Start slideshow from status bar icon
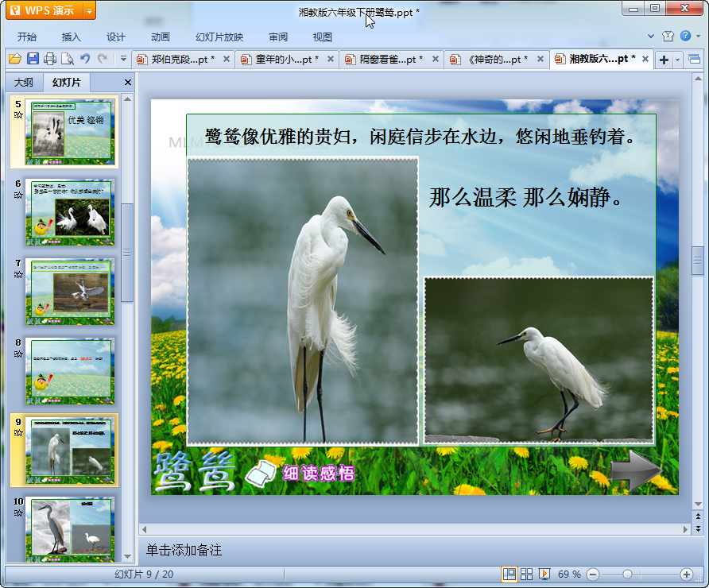This screenshot has width=709, height=588. (x=544, y=574)
